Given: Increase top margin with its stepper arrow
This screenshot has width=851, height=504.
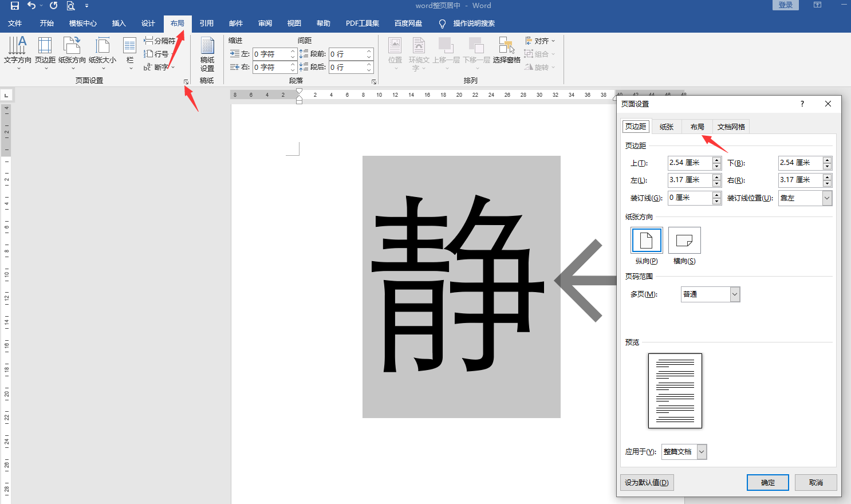Looking at the screenshot, I should (716, 160).
